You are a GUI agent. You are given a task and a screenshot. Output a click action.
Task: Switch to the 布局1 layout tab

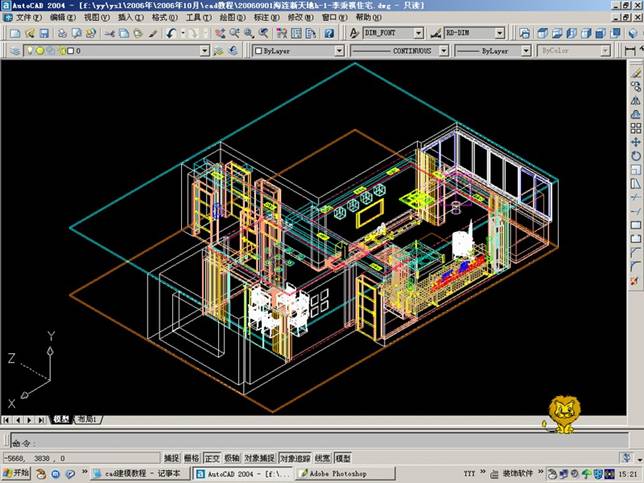click(90, 420)
